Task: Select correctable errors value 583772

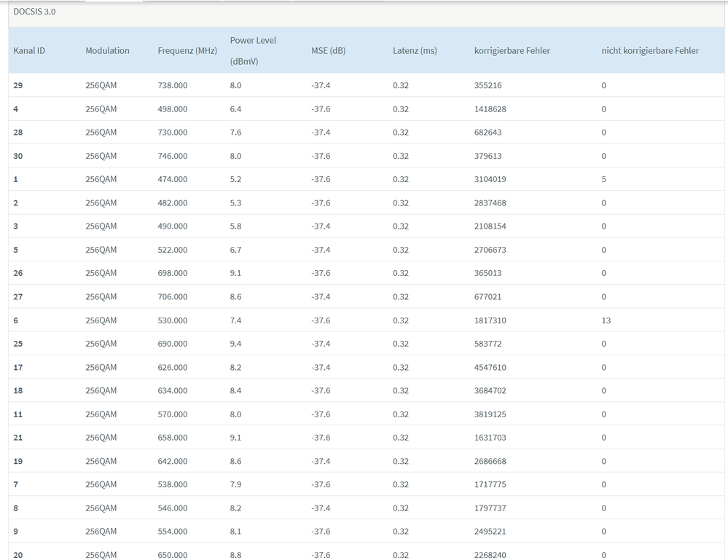Action: pyautogui.click(x=488, y=343)
